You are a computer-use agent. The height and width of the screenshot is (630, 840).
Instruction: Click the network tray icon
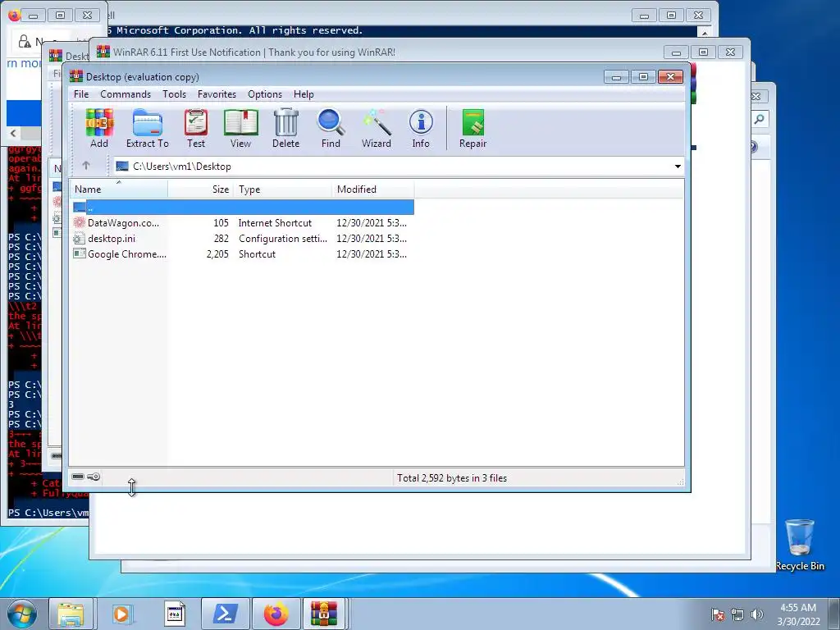[737, 614]
